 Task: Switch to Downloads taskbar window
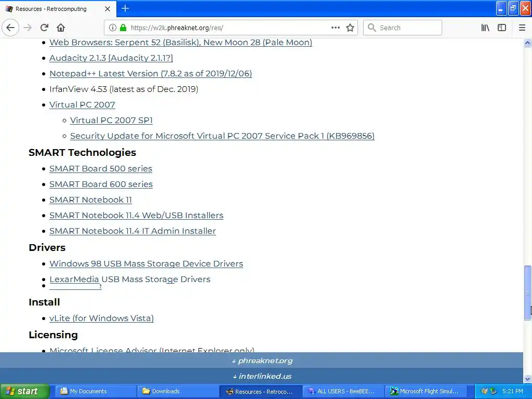(179, 391)
